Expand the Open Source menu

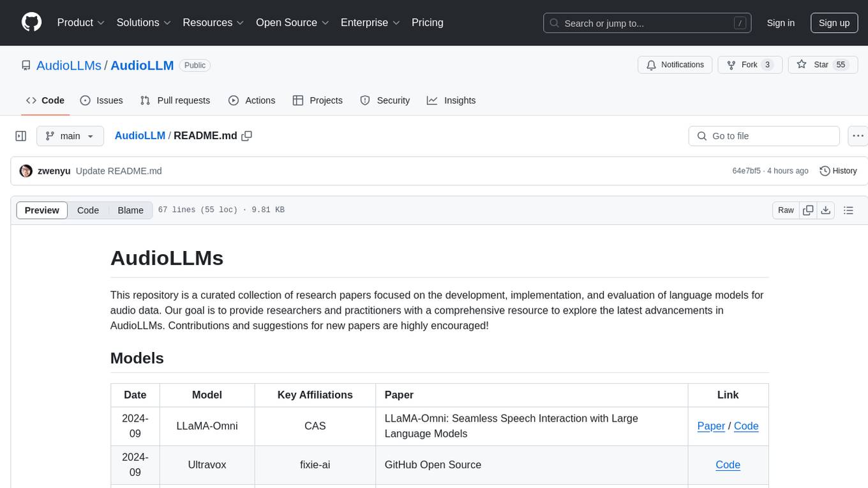[292, 22]
